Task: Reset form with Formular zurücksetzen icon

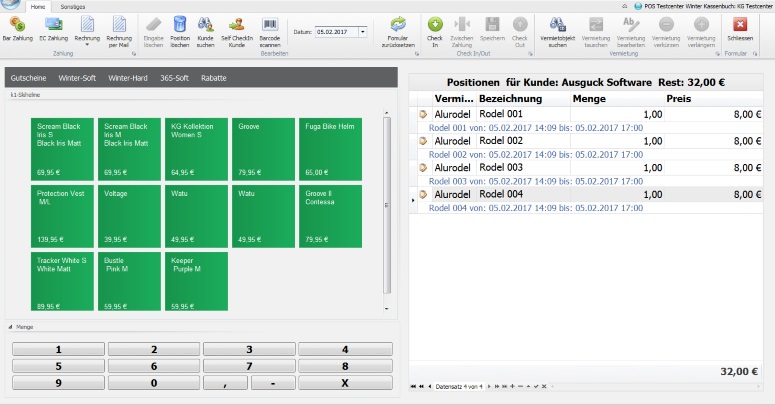Action: click(398, 24)
